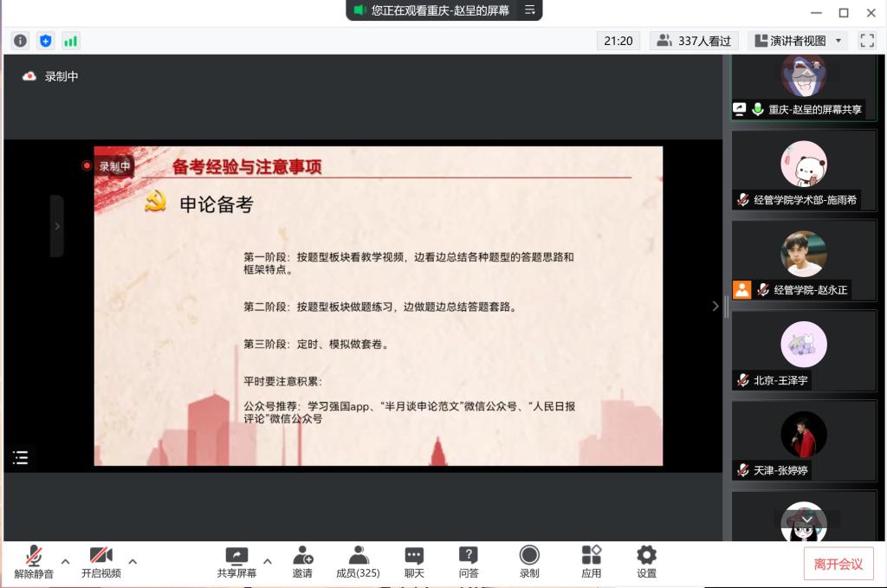Click the 录制中 cloud recording indicator
The width and height of the screenshot is (887, 588).
coord(50,76)
